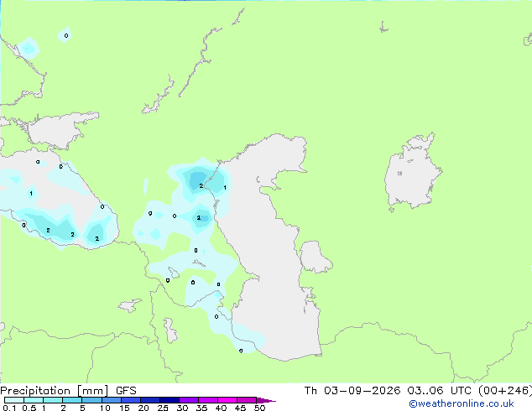Open the weatheronline.co.uk copyright link
This screenshot has height=411, width=532.
[x=462, y=403]
